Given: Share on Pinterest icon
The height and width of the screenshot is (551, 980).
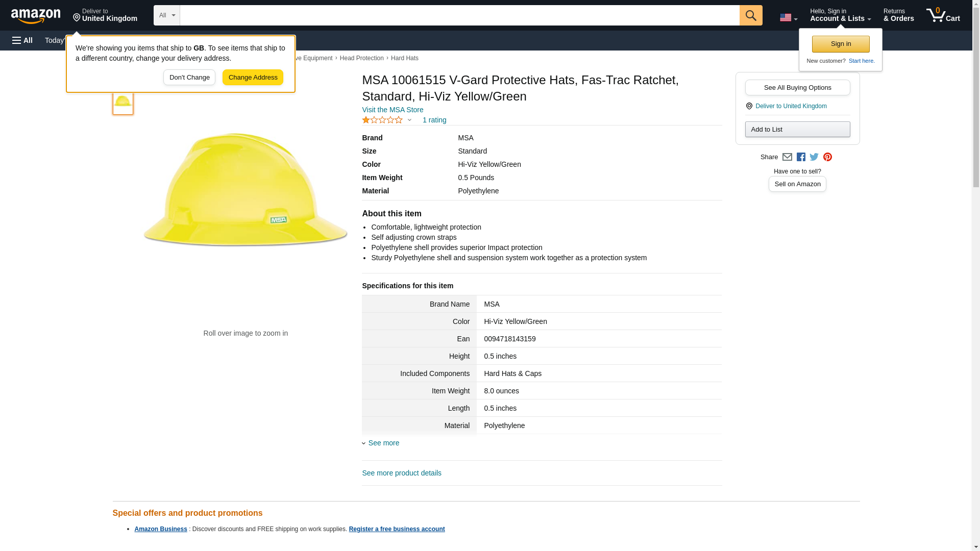Looking at the screenshot, I should 827,157.
